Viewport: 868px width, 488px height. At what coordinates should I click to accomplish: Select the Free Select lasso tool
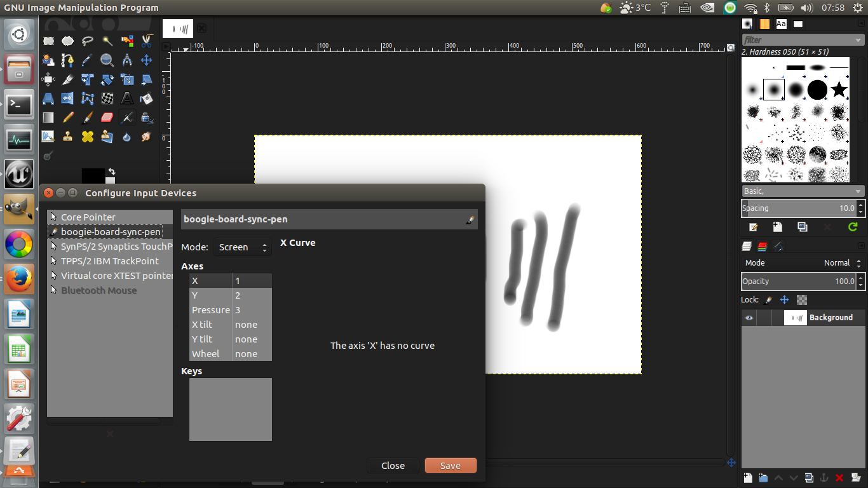pyautogui.click(x=88, y=41)
